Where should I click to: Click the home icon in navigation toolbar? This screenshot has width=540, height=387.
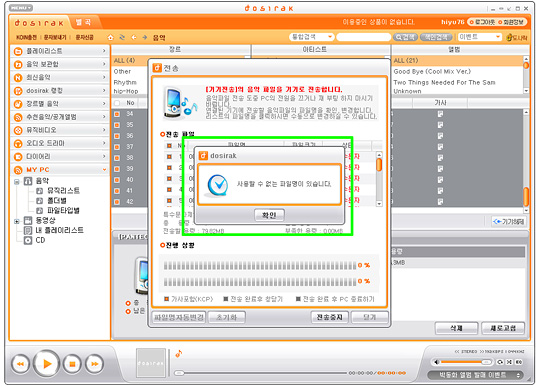[110, 37]
